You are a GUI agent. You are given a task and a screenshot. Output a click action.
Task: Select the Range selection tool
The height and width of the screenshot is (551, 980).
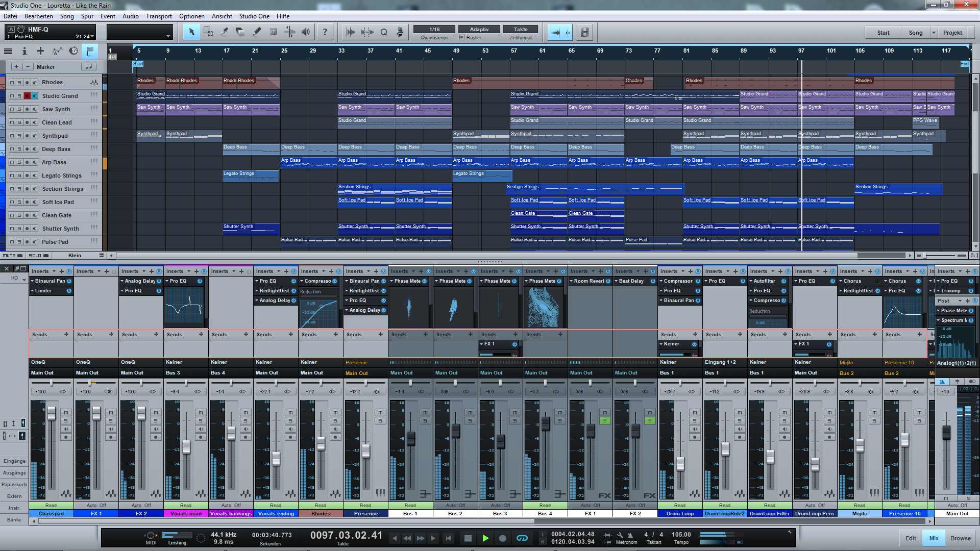click(x=208, y=32)
